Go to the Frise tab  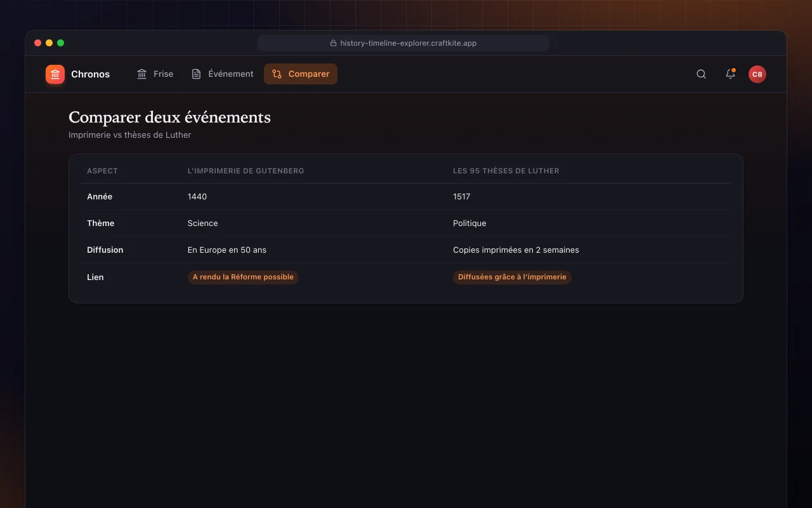click(x=155, y=74)
